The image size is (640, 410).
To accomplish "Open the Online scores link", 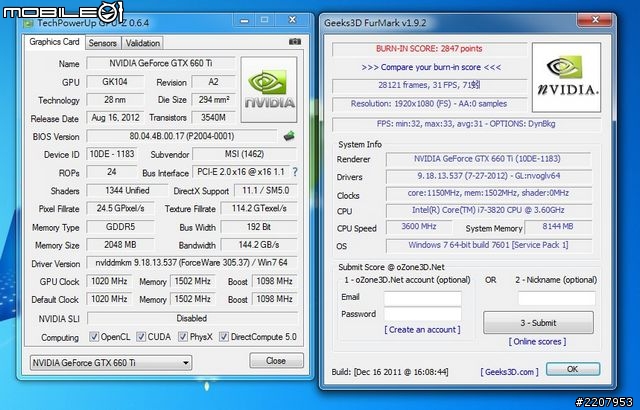I will click(x=537, y=341).
